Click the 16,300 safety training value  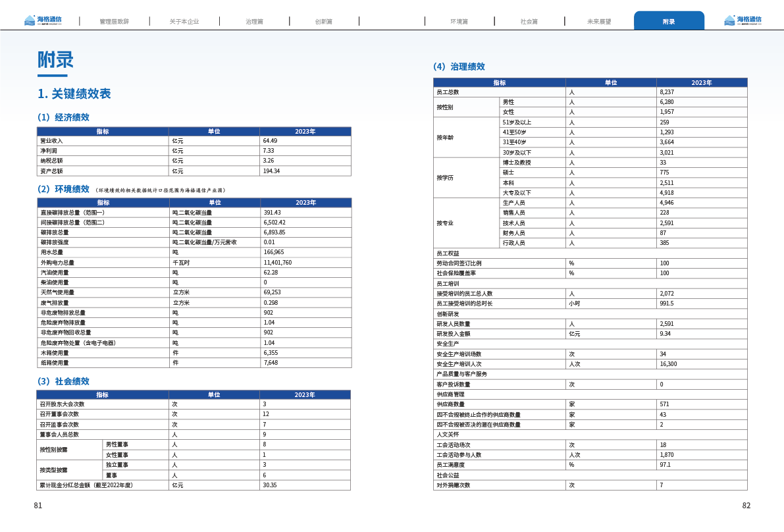coord(668,364)
